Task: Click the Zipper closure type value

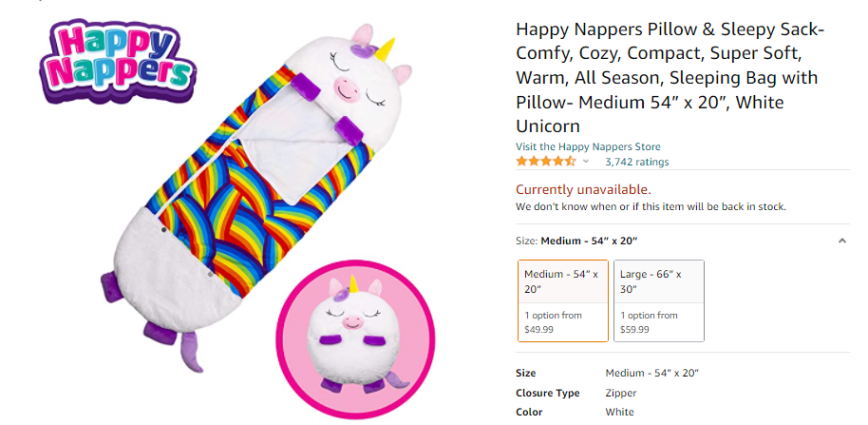Action: 621,393
